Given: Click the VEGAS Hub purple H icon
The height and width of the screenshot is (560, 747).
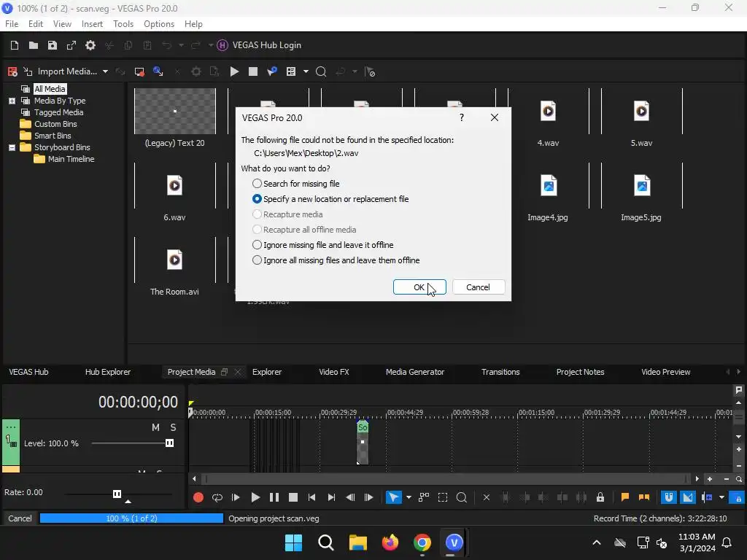Looking at the screenshot, I should click(x=222, y=45).
